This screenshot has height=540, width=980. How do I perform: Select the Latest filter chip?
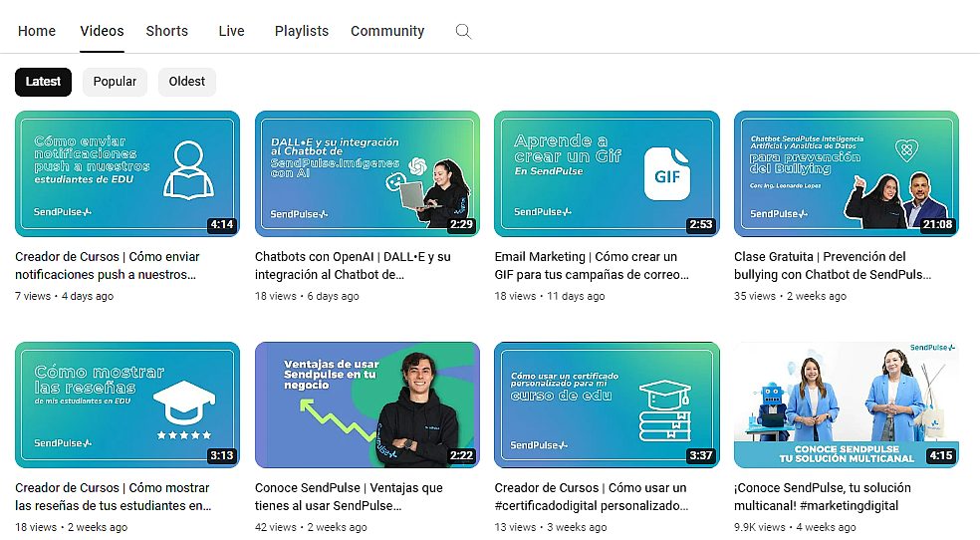click(x=43, y=82)
